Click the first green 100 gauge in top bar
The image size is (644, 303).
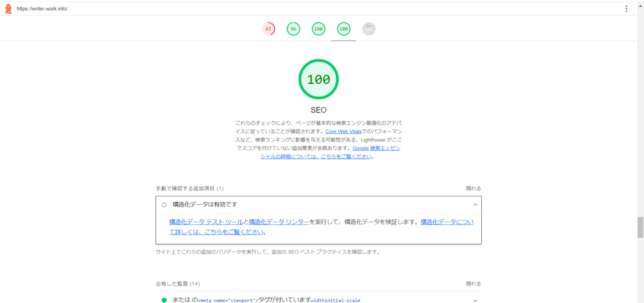(318, 29)
